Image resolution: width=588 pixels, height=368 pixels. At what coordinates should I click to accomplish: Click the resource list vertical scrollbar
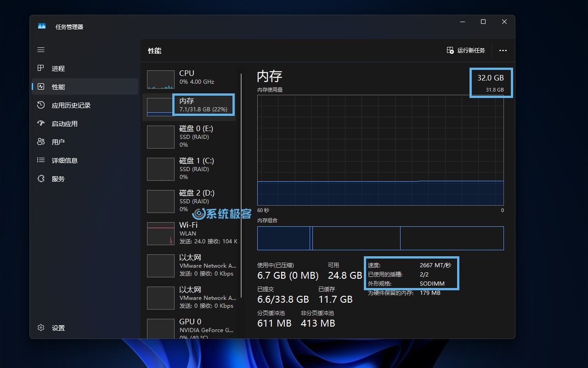241,184
